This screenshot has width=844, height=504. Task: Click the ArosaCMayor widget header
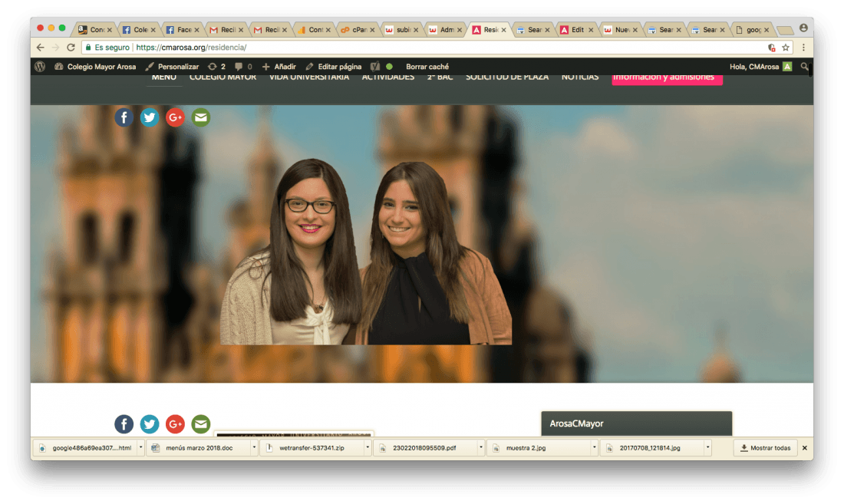637,424
